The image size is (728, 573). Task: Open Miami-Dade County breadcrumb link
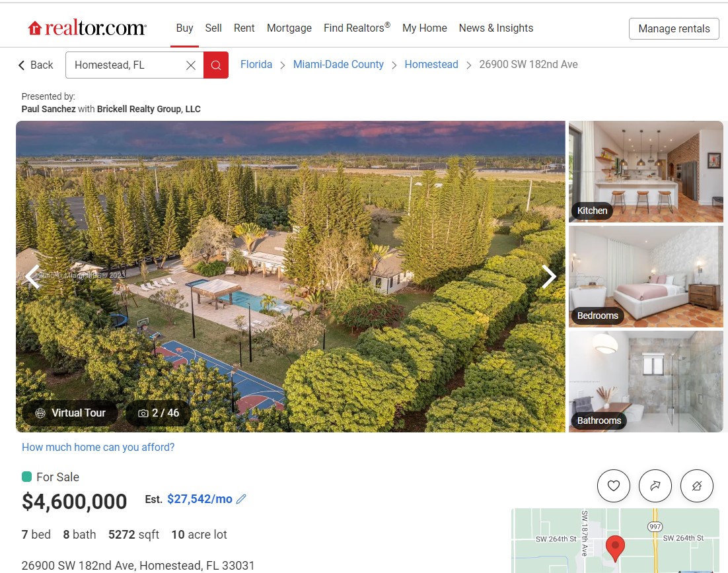pyautogui.click(x=338, y=65)
